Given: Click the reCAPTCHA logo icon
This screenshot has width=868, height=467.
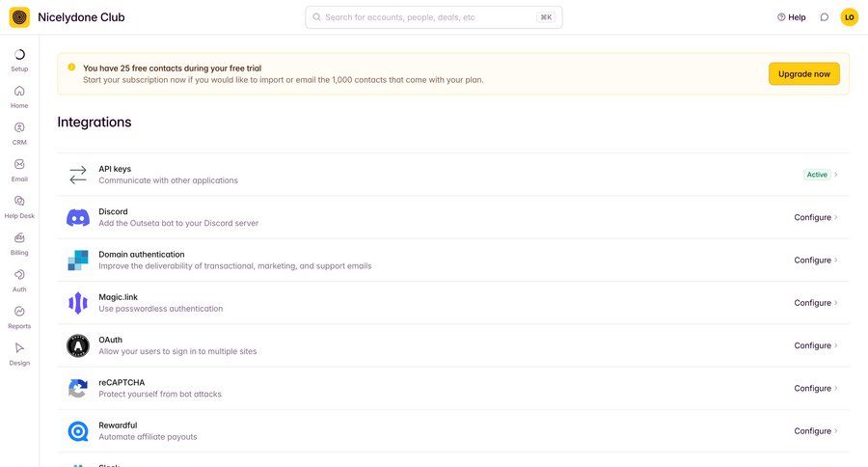Looking at the screenshot, I should [x=78, y=388].
